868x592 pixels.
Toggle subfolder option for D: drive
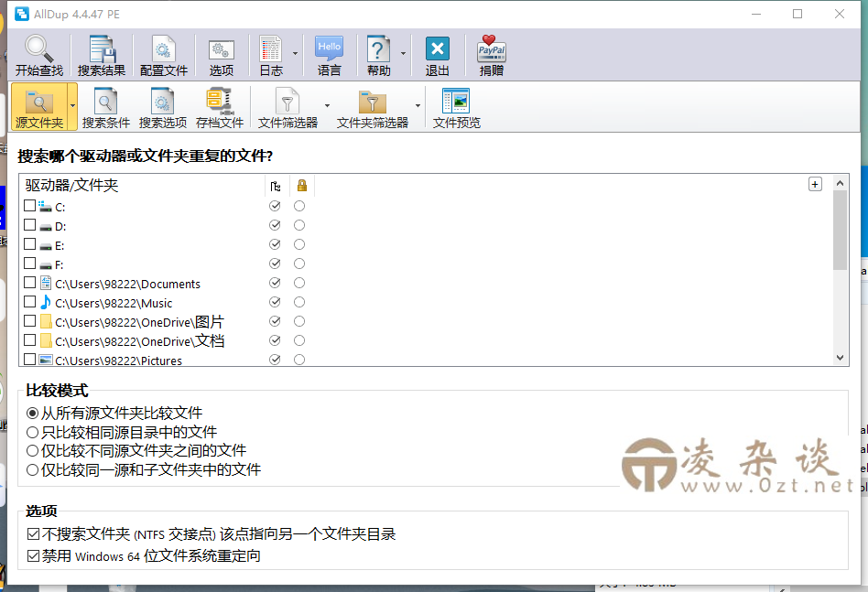(x=275, y=225)
